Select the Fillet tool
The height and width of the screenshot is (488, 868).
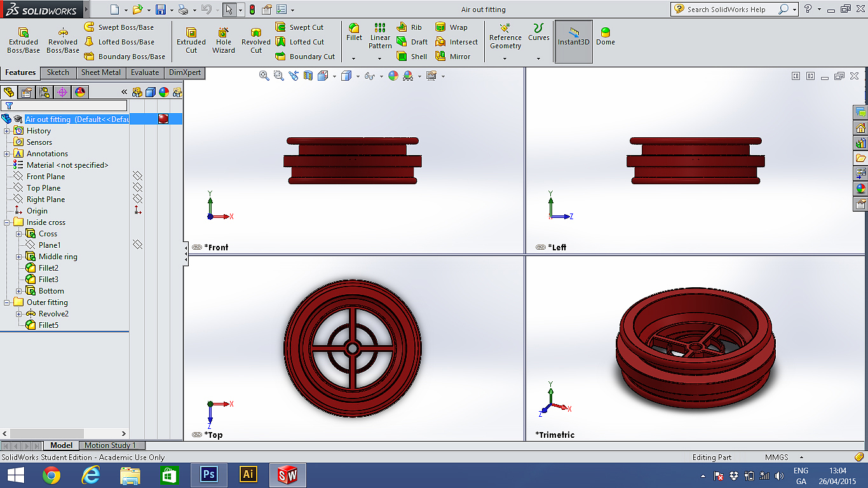point(354,32)
